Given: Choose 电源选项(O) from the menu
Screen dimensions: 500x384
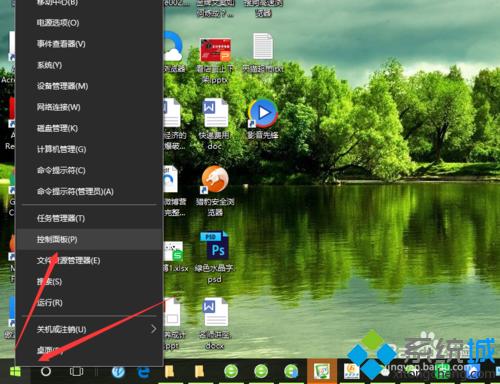Looking at the screenshot, I should point(89,23).
